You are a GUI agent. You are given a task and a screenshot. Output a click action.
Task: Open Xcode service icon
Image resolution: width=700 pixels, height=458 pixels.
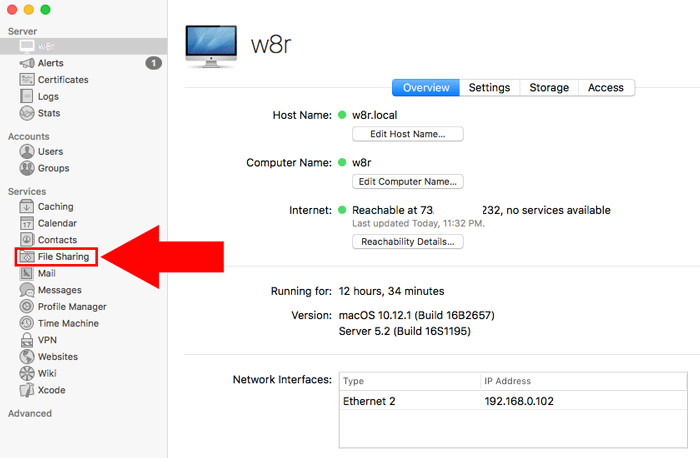point(27,390)
